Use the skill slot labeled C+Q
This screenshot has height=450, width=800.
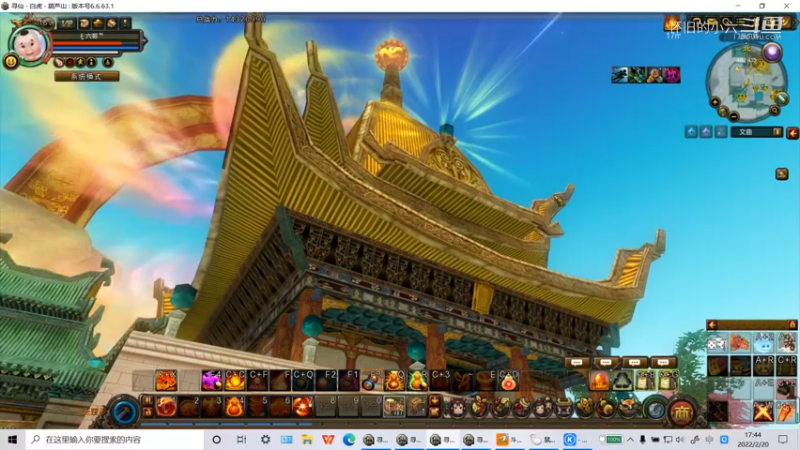pos(303,381)
